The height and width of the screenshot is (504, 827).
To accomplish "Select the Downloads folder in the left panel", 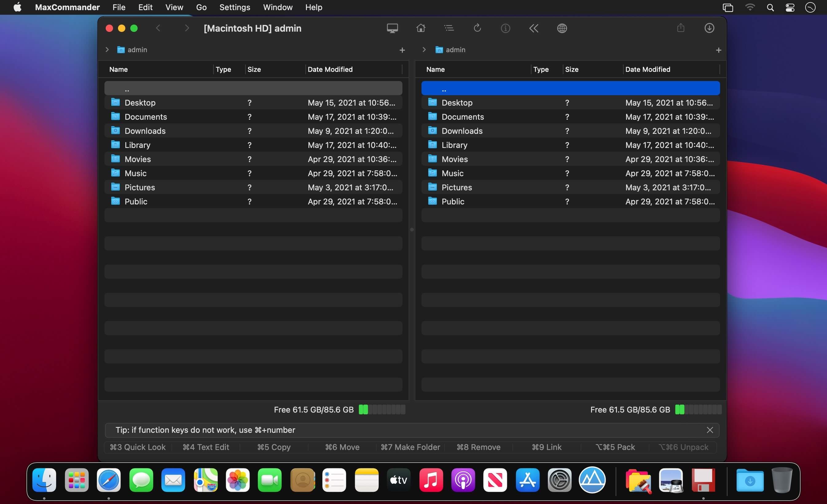I will 145,131.
